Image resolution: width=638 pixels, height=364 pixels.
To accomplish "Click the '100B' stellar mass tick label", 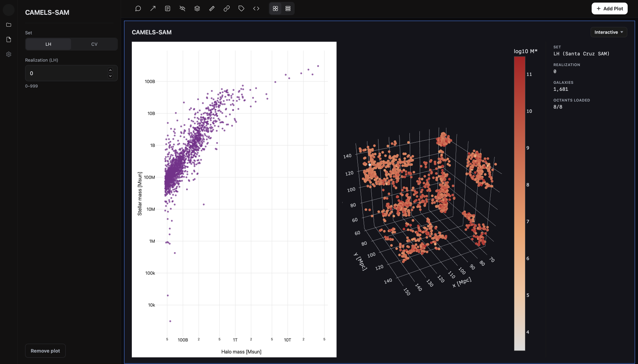I will (x=150, y=82).
